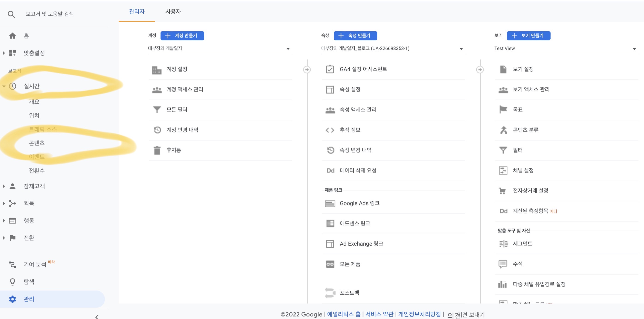Image resolution: width=644 pixels, height=319 pixels.
Task: Click the 탐색 lightbulb icon in sidebar
Action: (12, 282)
